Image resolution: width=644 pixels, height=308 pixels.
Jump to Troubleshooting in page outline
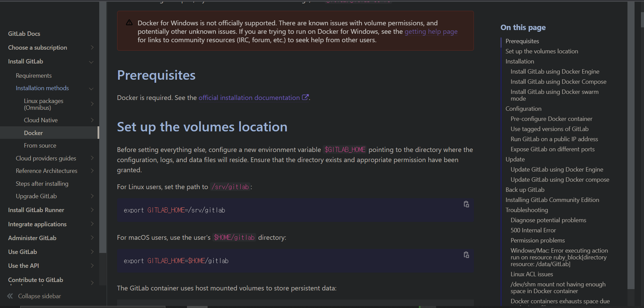[x=527, y=210]
